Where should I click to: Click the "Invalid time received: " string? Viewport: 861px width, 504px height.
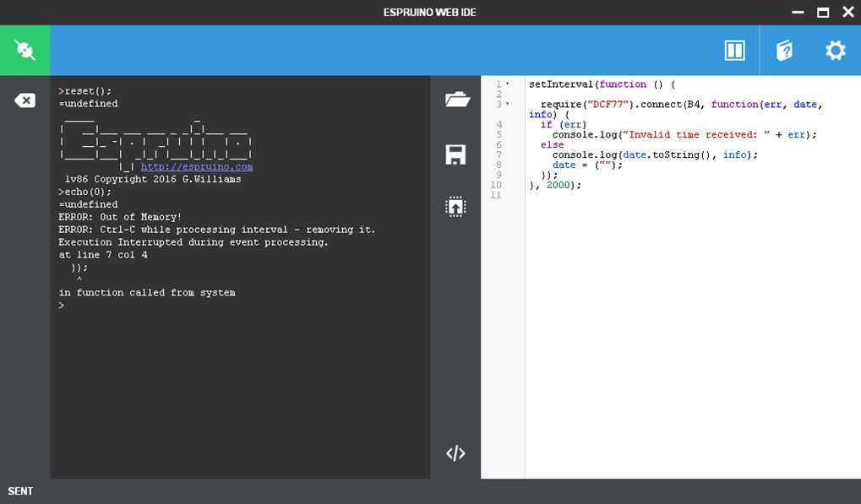click(696, 135)
